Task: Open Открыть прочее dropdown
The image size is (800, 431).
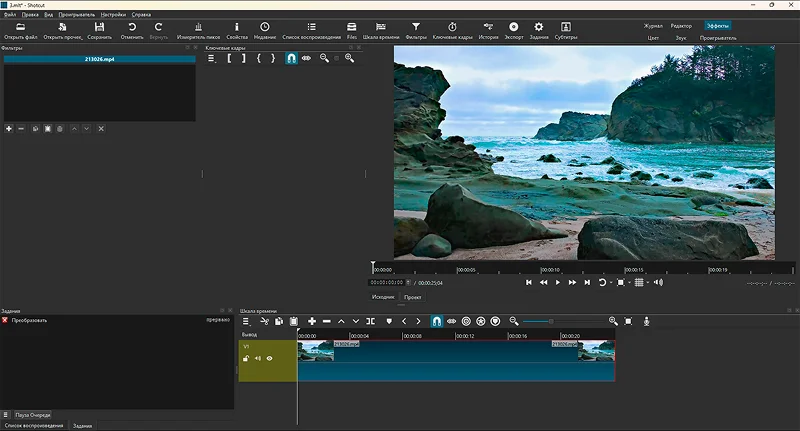Action: tap(63, 31)
